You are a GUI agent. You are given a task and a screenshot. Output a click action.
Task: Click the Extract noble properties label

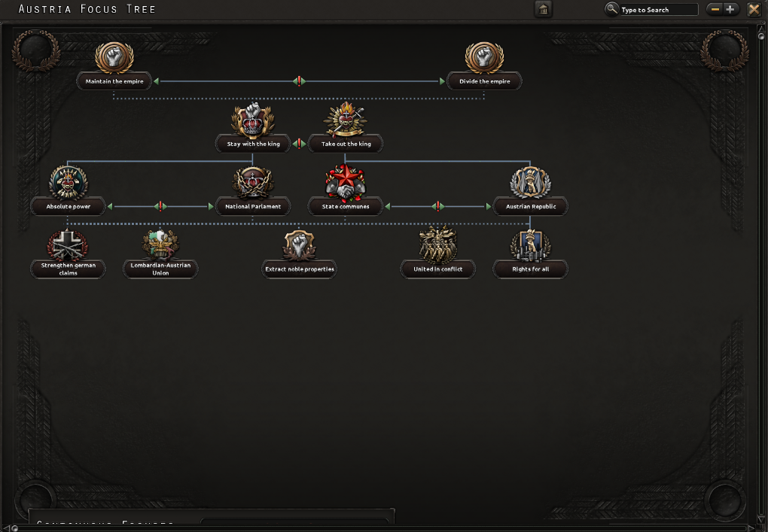[299, 269]
